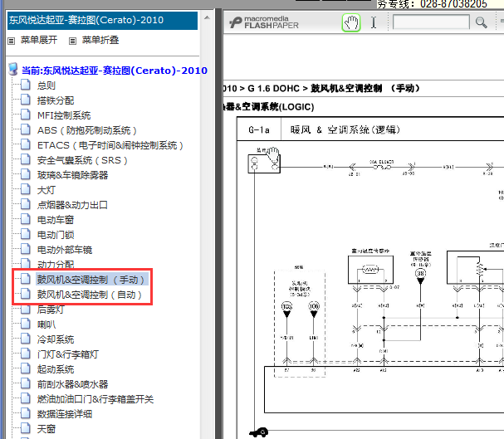Open the 电动车窗 entry
This screenshot has height=439, width=504.
coord(56,220)
